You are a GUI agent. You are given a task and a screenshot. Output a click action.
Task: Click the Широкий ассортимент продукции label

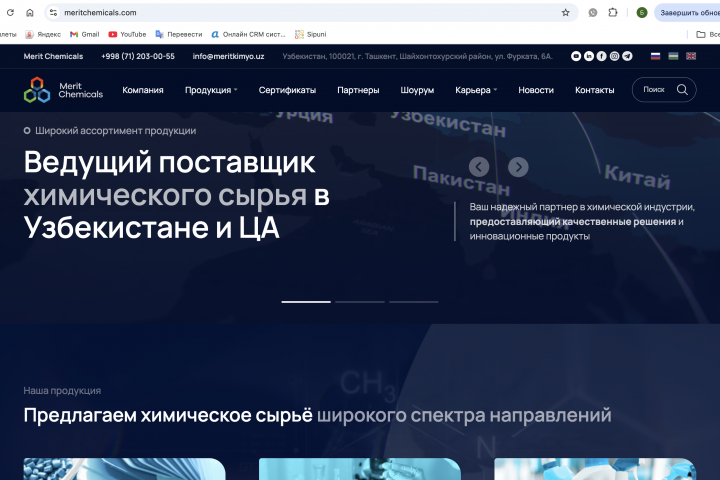(115, 131)
